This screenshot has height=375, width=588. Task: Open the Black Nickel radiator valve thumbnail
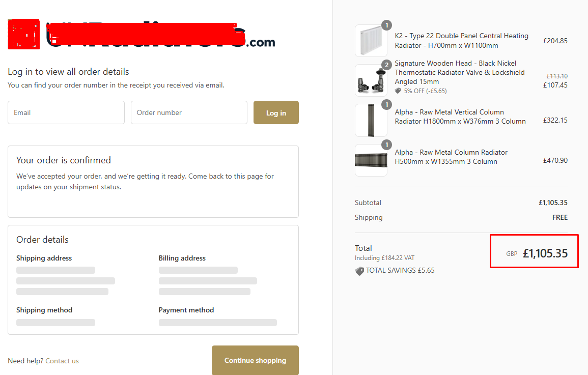pyautogui.click(x=371, y=81)
